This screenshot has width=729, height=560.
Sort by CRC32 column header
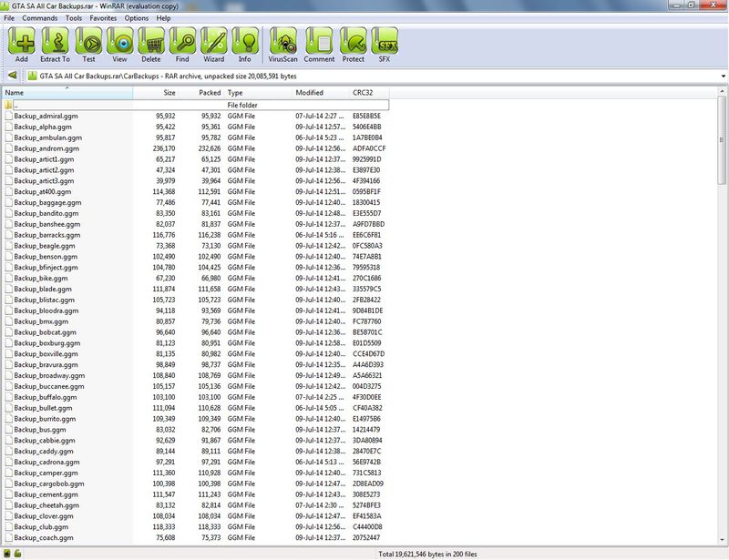370,93
